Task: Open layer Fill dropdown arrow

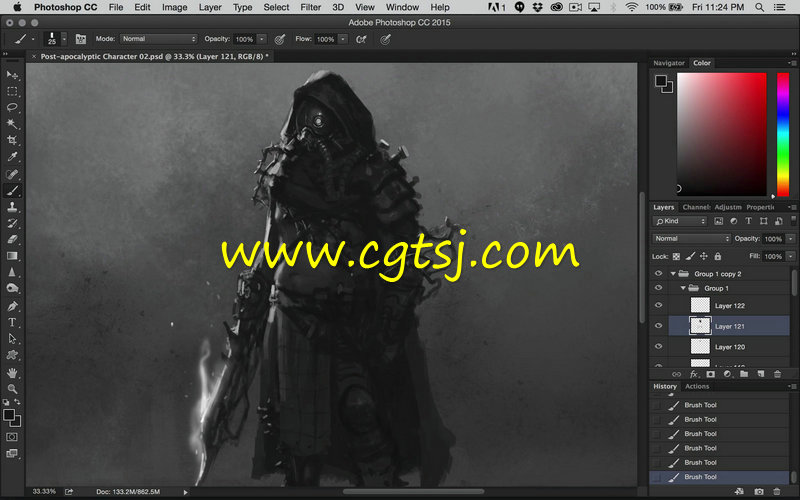Action: [790, 256]
